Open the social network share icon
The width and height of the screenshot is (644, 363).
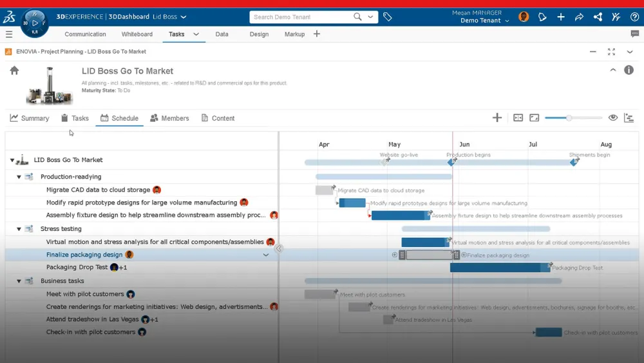pos(598,17)
